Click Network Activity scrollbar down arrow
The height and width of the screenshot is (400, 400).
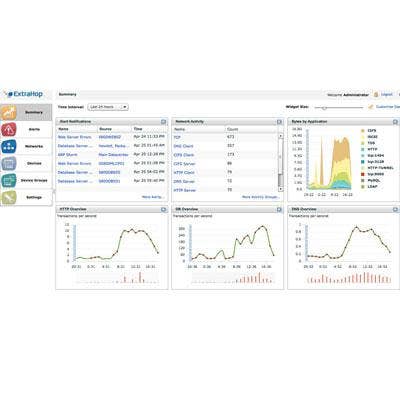[281, 189]
